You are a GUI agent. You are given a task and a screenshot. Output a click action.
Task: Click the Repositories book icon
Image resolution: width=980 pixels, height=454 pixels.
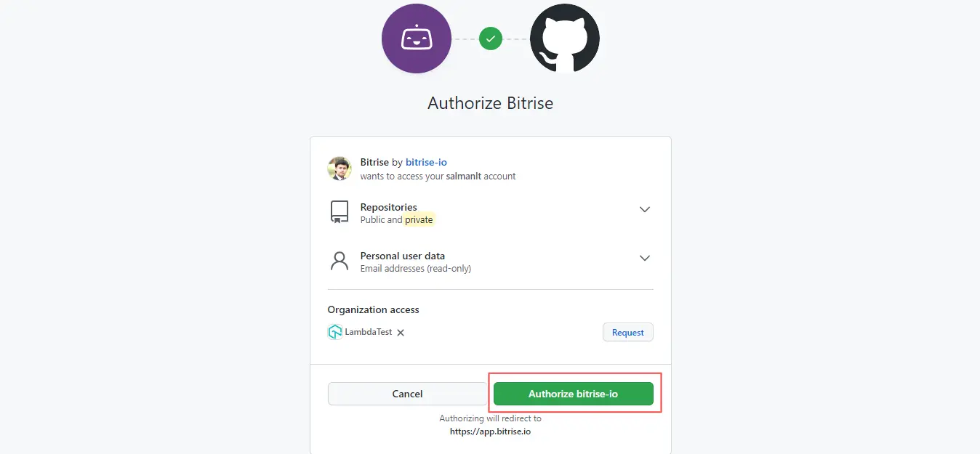point(340,212)
